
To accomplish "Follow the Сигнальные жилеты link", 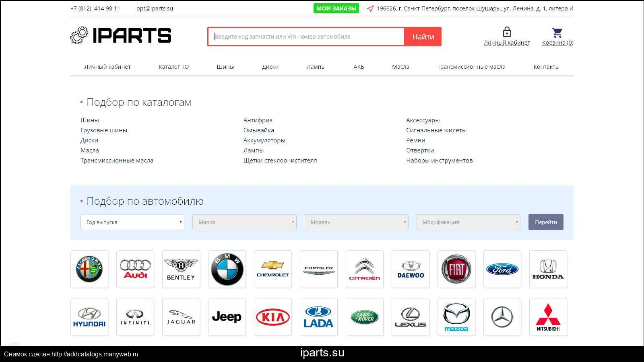I will [436, 130].
